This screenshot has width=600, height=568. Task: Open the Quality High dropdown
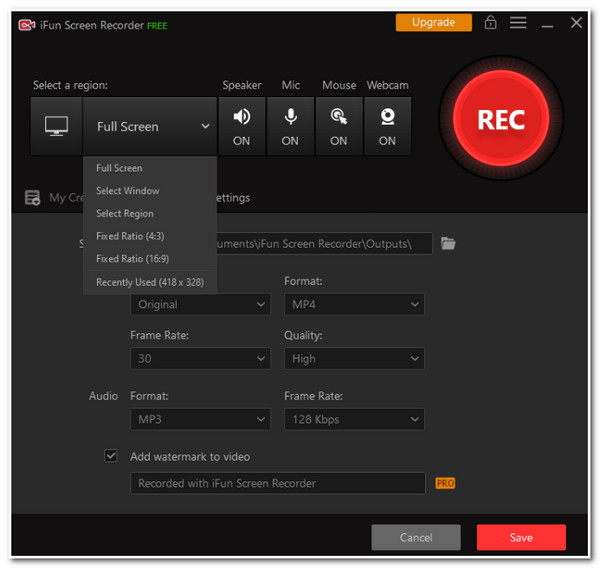point(354,358)
